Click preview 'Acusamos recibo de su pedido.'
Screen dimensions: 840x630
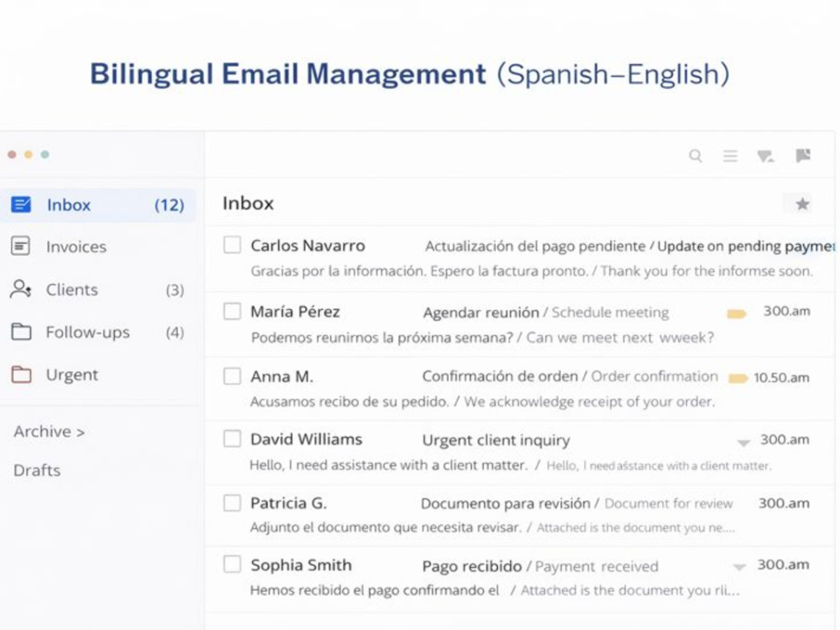[349, 402]
